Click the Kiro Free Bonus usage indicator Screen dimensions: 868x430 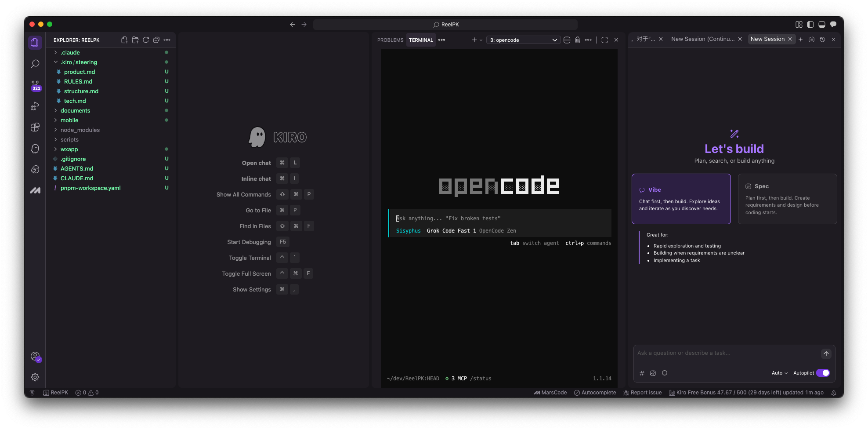click(x=746, y=393)
